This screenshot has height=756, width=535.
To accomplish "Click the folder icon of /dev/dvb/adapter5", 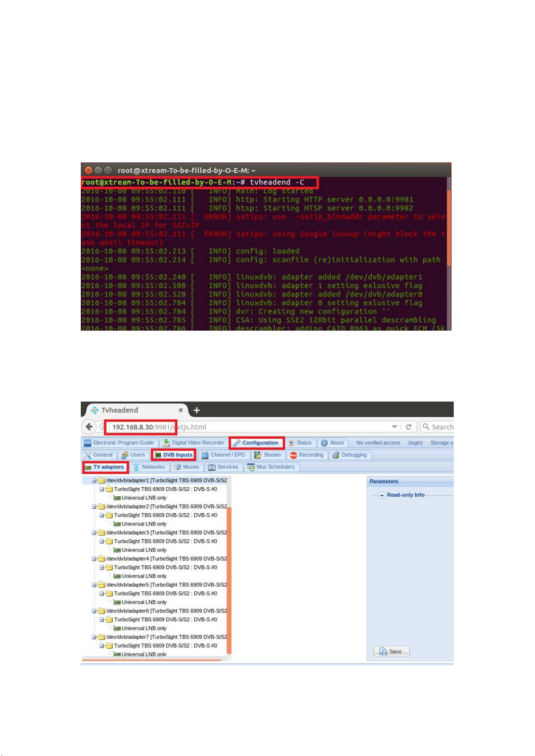I will pos(101,585).
